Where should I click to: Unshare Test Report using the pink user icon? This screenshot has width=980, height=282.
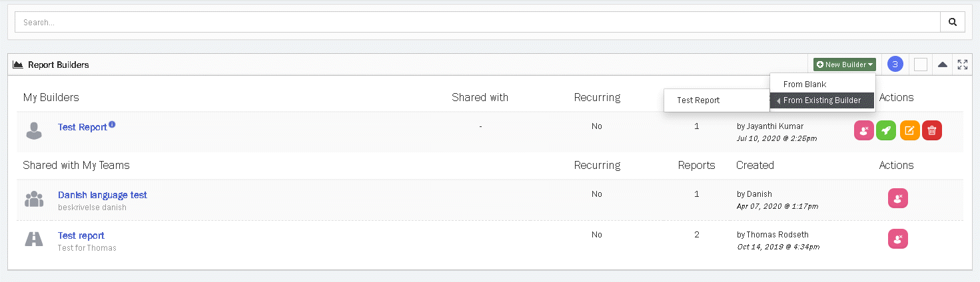point(864,131)
